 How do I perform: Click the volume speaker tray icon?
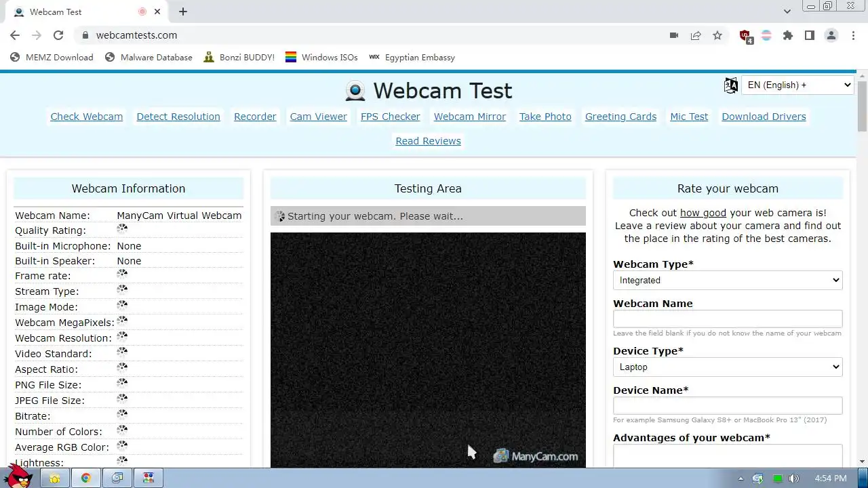coord(794,479)
